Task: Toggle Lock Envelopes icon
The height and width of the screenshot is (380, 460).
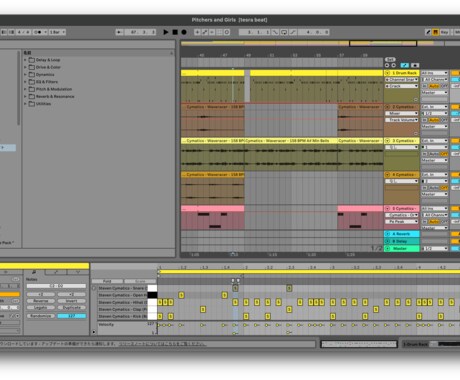Action: pyautogui.click(x=415, y=65)
